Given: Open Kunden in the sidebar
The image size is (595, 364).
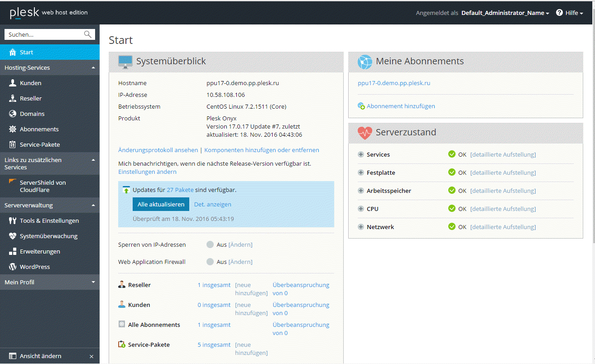Looking at the screenshot, I should coord(50,83).
